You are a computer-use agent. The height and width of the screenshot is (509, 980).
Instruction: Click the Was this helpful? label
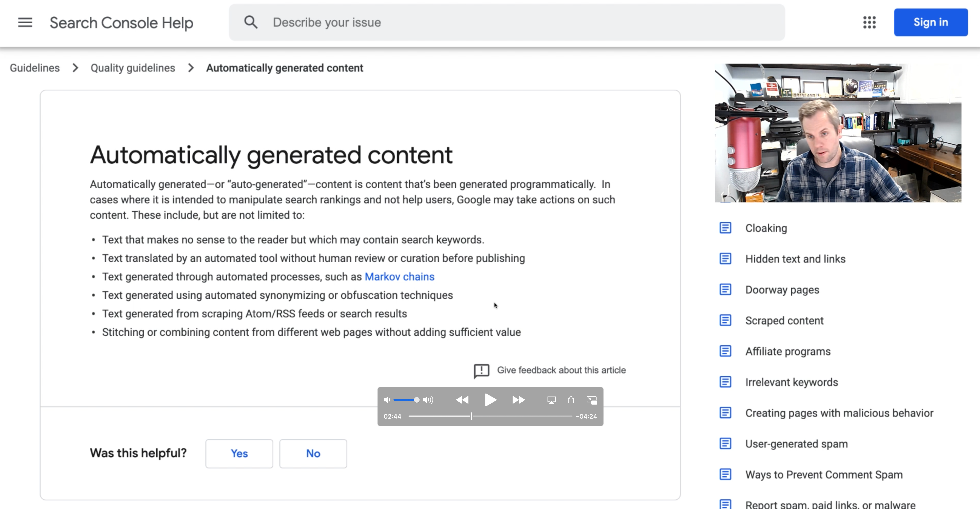pos(138,453)
